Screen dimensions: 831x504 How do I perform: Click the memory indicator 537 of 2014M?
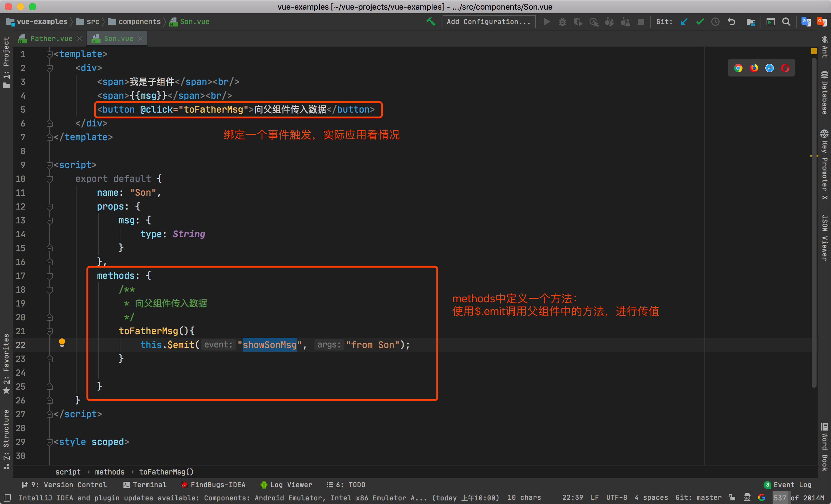798,497
